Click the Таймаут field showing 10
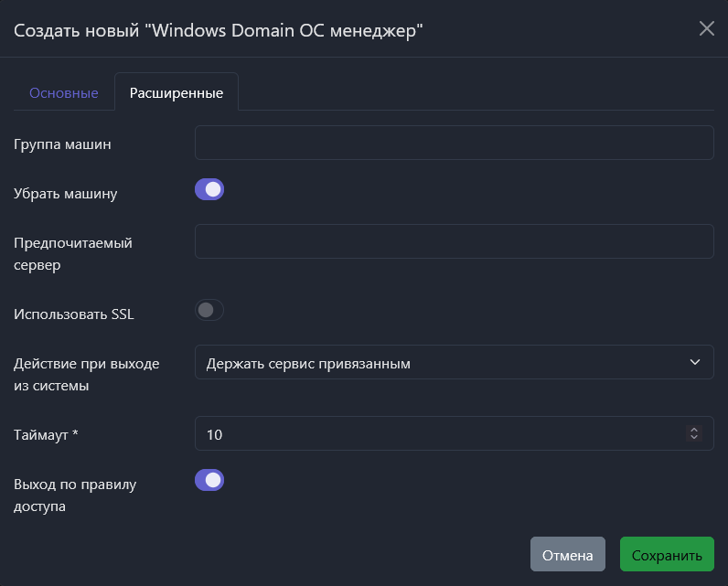This screenshot has width=728, height=586. 439,434
